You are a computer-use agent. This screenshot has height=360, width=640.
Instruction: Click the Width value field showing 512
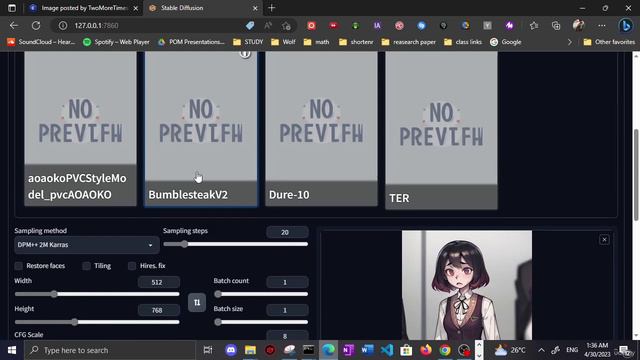(x=158, y=282)
